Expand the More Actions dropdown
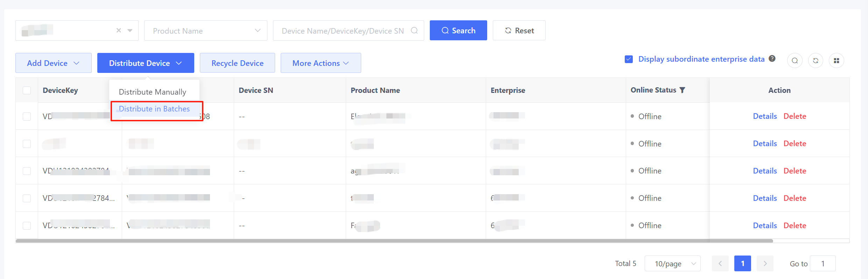Image resolution: width=868 pixels, height=279 pixels. (x=321, y=63)
